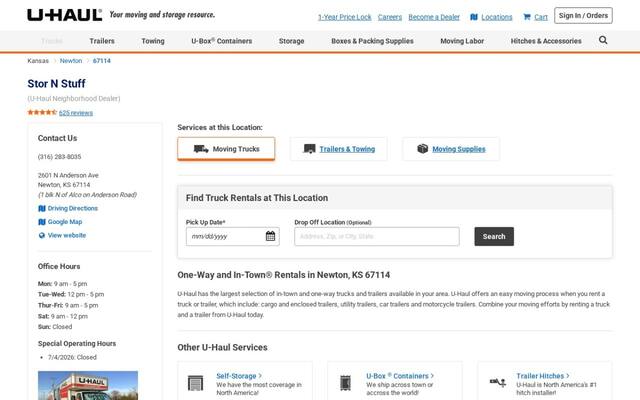Focus the Pick Up Date field

[233, 236]
